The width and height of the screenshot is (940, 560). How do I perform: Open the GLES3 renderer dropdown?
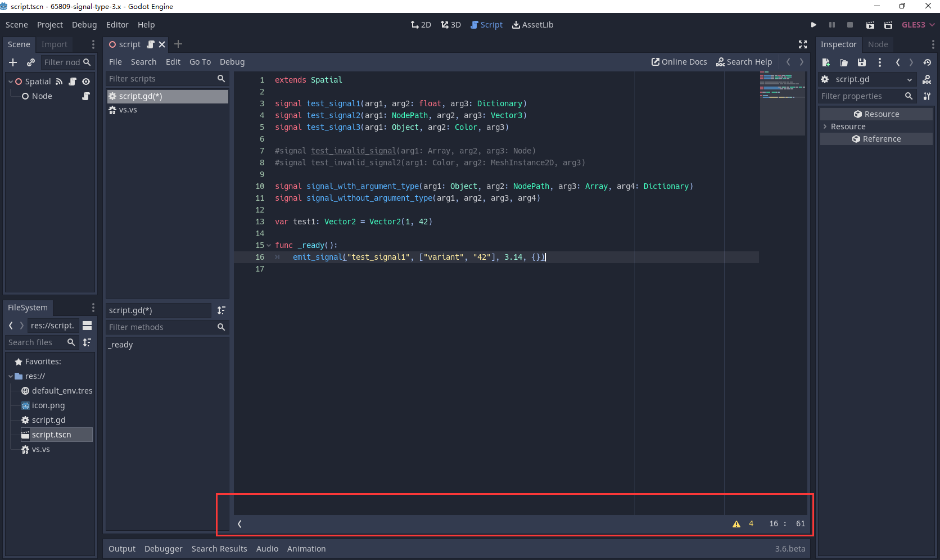point(918,25)
